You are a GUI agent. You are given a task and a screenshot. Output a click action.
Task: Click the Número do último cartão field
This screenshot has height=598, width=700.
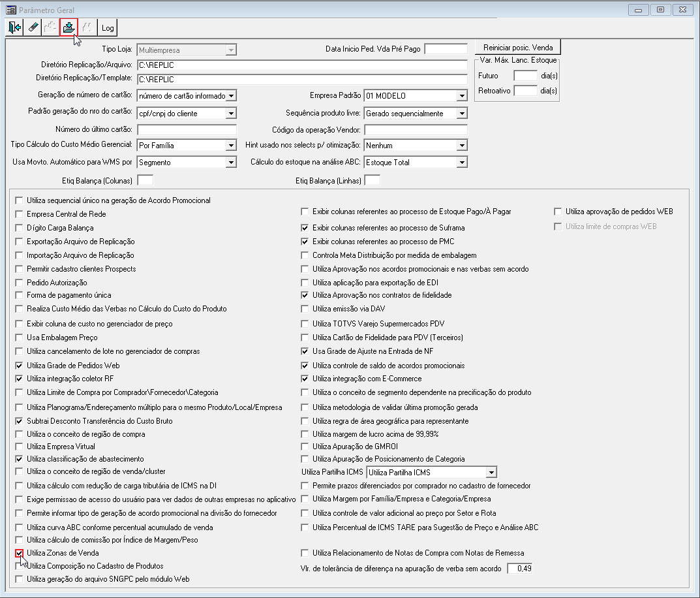click(187, 129)
